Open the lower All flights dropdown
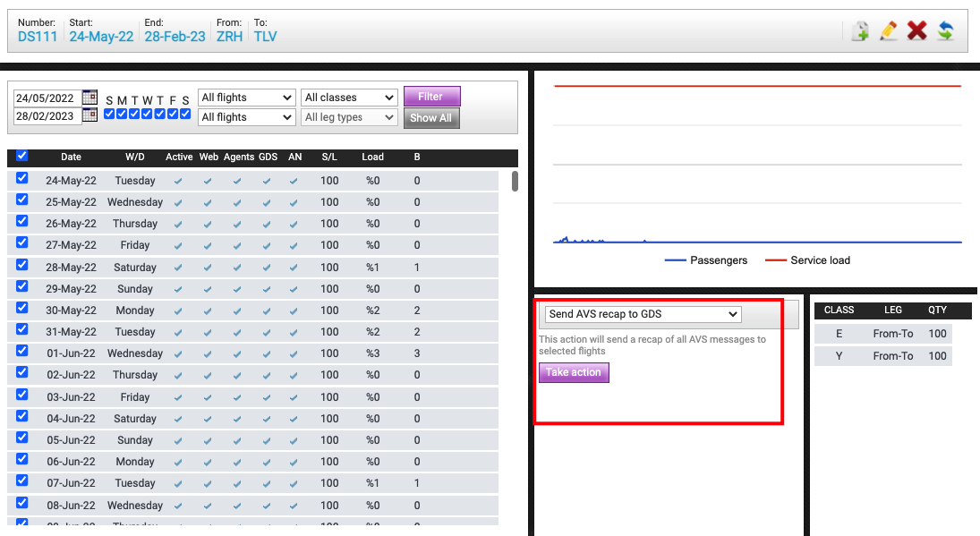This screenshot has height=536, width=980. [246, 117]
